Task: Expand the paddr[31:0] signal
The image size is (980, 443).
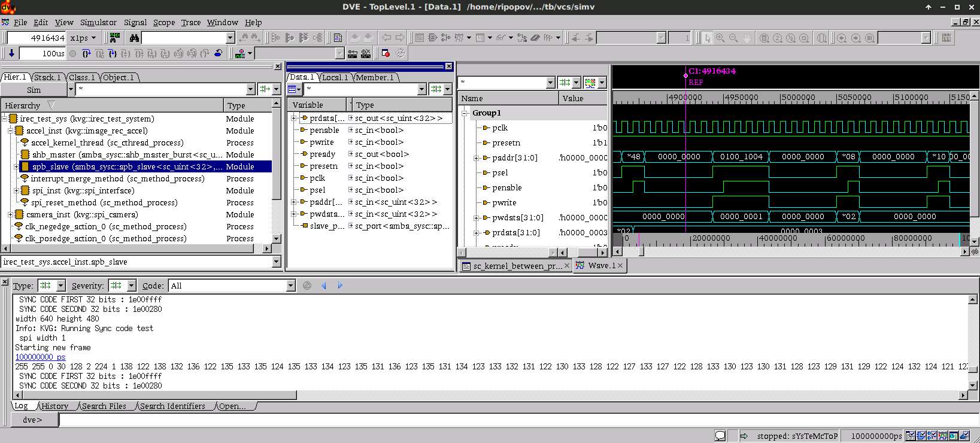Action: tap(477, 158)
